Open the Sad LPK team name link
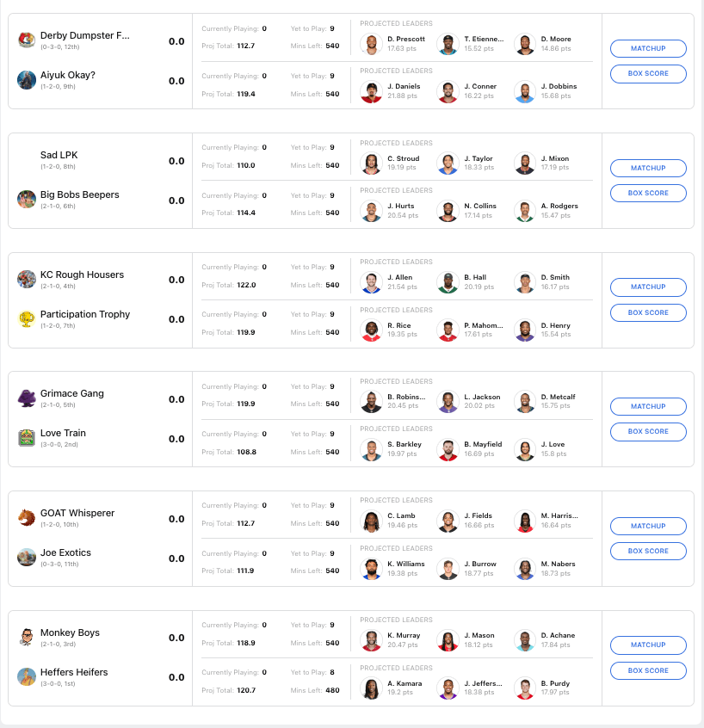The width and height of the screenshot is (704, 728). pyautogui.click(x=59, y=156)
